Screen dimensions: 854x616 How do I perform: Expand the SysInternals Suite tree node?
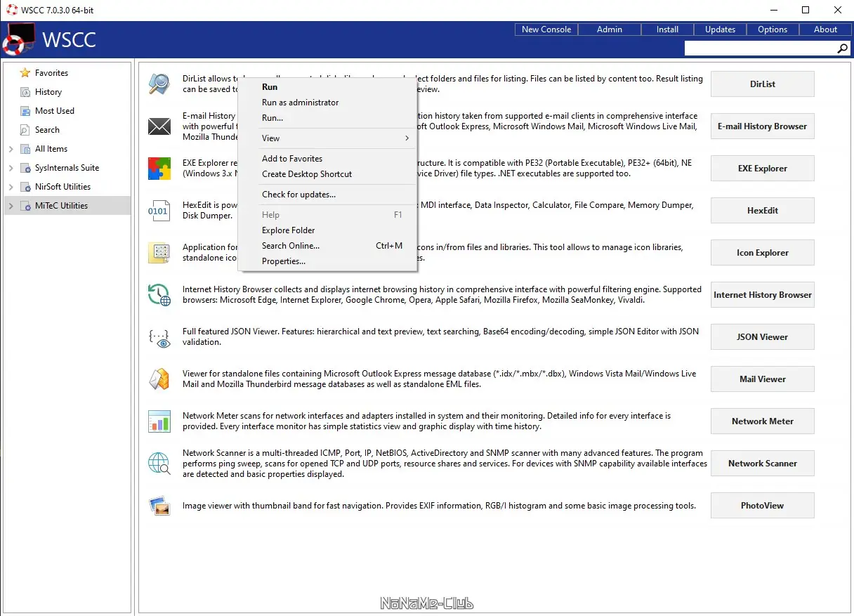tap(11, 168)
